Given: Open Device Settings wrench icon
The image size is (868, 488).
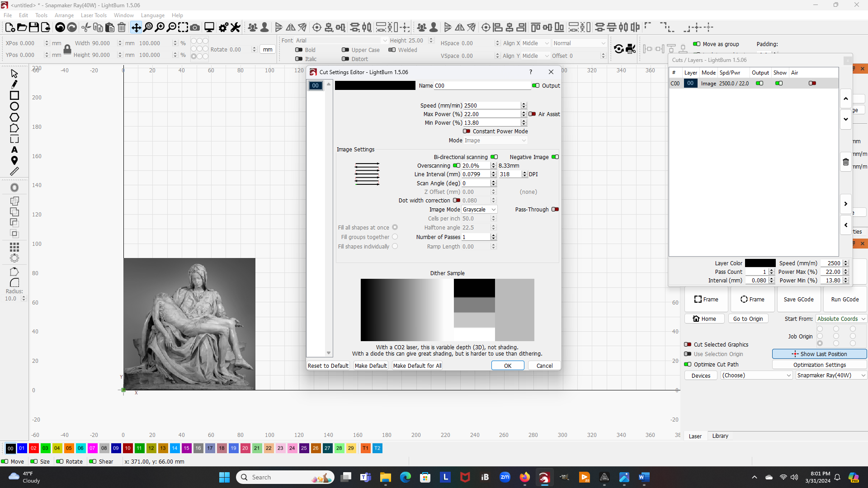Looking at the screenshot, I should [235, 28].
